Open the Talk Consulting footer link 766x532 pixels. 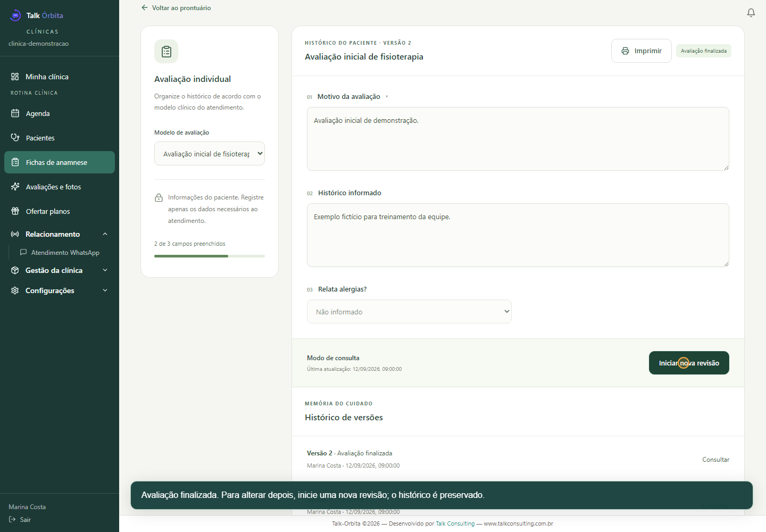pos(455,523)
